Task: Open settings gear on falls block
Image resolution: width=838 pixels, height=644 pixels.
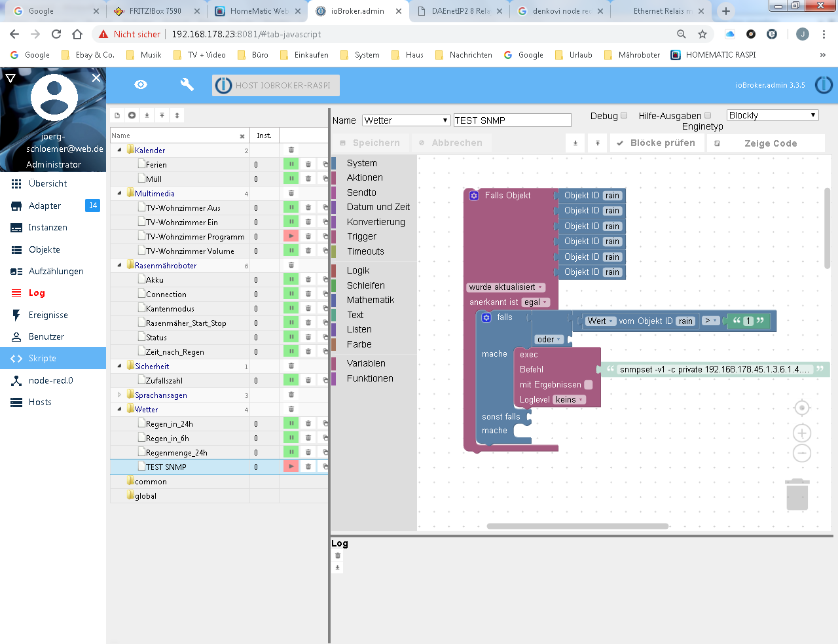Action: click(486, 317)
